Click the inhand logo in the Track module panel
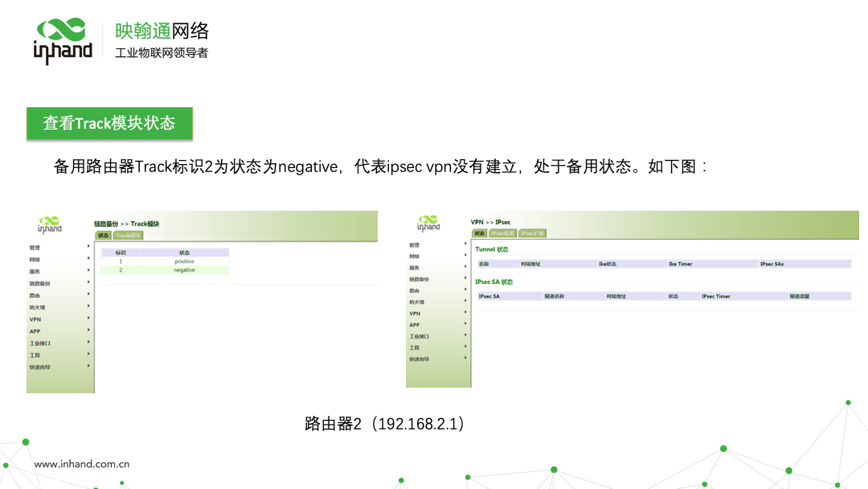 (49, 224)
